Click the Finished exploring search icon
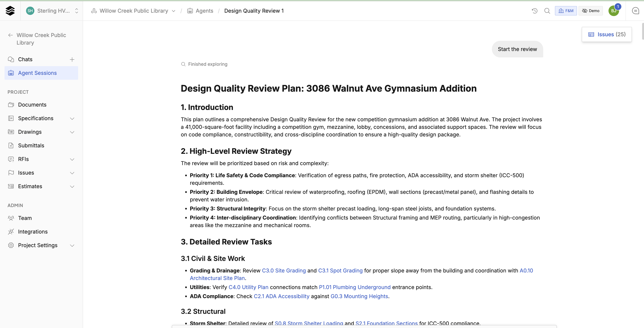The height and width of the screenshot is (328, 644). (183, 64)
